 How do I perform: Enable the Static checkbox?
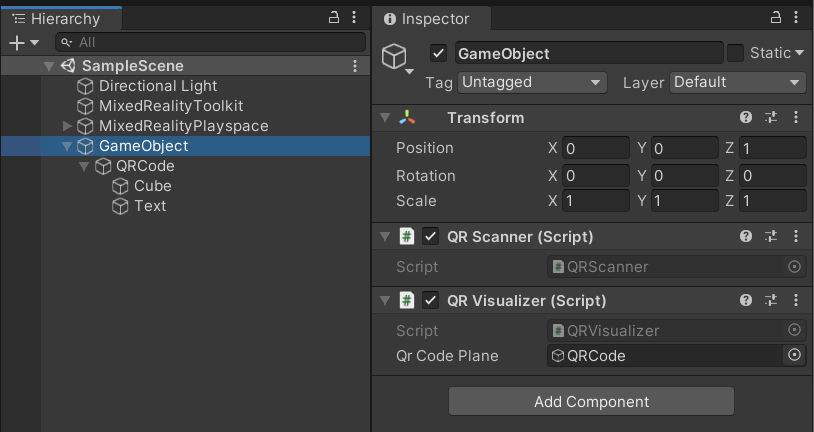[x=735, y=53]
